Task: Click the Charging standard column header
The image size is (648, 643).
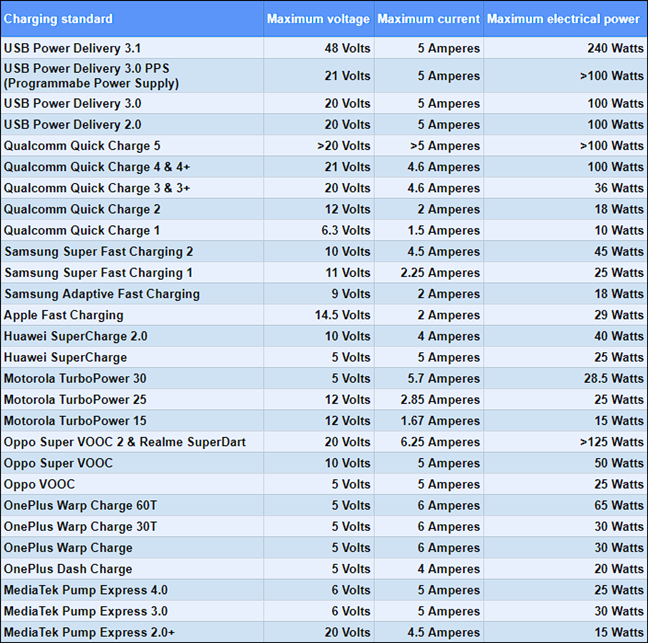Action: coord(60,19)
